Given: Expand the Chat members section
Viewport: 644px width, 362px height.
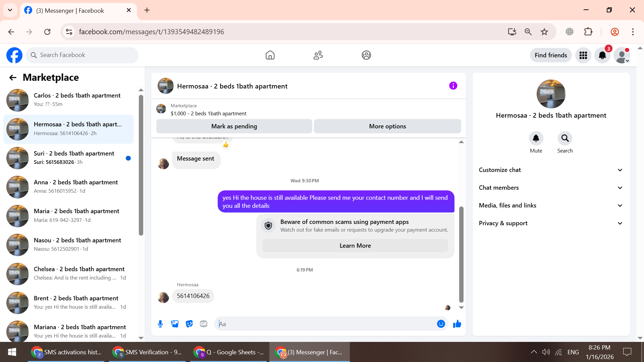Looking at the screenshot, I should tap(551, 188).
